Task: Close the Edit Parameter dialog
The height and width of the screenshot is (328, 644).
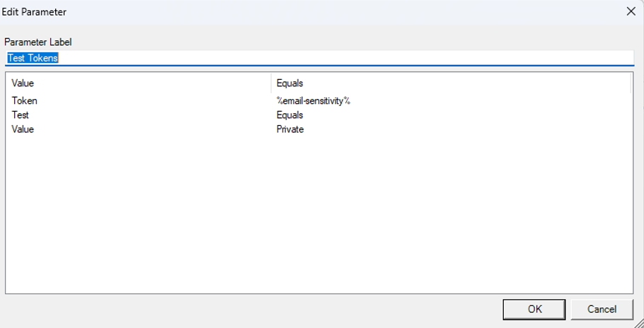Action: (631, 11)
